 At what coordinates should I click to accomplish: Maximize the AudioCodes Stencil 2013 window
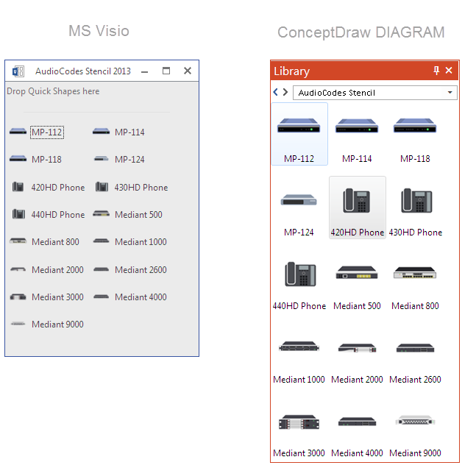click(166, 71)
